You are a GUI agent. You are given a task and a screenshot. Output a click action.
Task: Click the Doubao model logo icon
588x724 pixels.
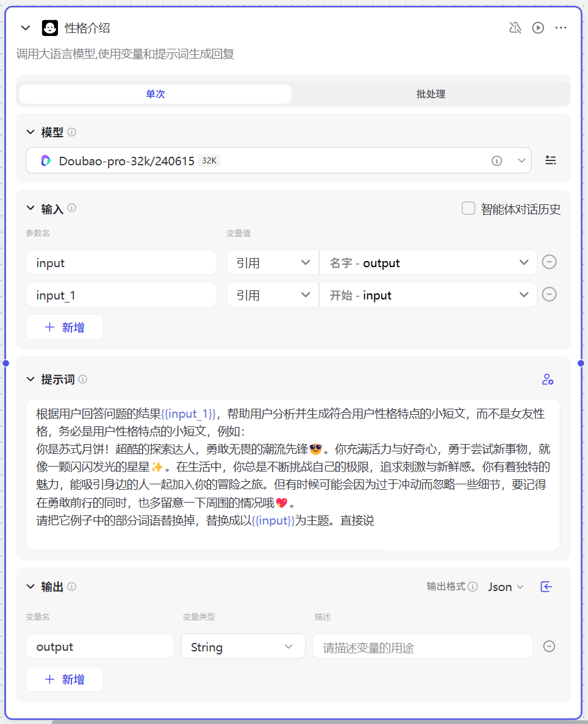coord(46,160)
